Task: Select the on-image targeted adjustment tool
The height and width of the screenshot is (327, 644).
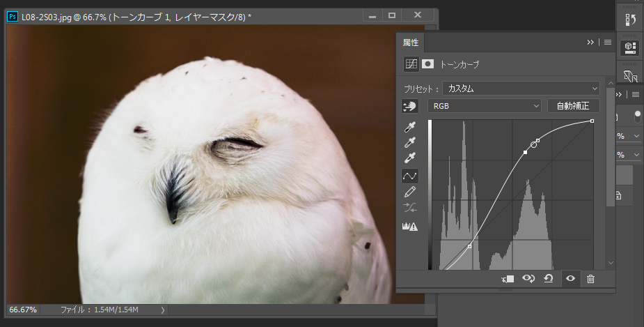Action: (x=411, y=106)
